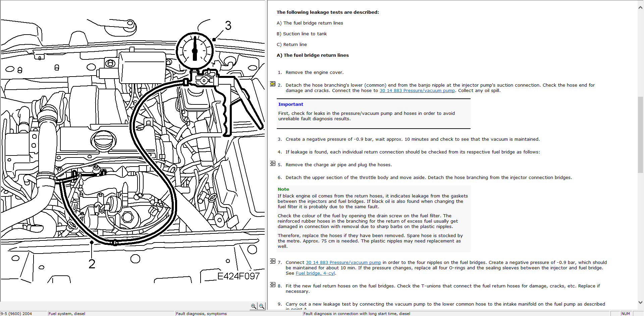Zoom in on the engine diagram
Screen dimensions: 644x316
tap(254, 306)
